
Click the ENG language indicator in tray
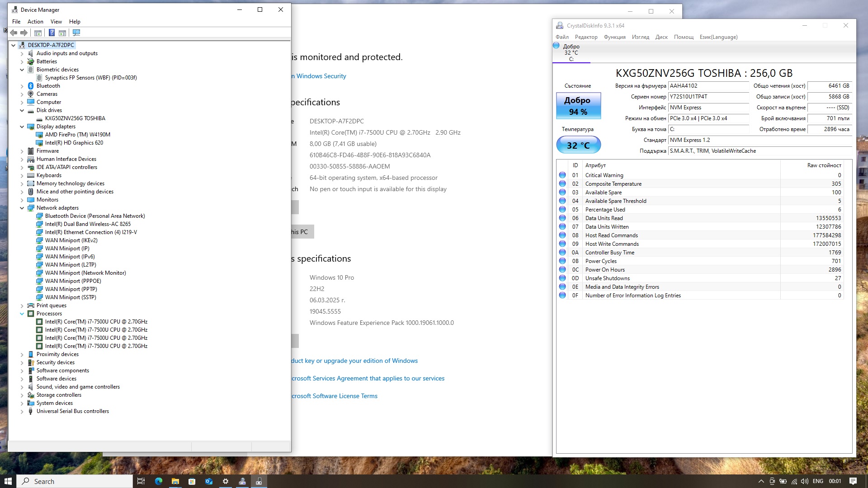click(818, 481)
